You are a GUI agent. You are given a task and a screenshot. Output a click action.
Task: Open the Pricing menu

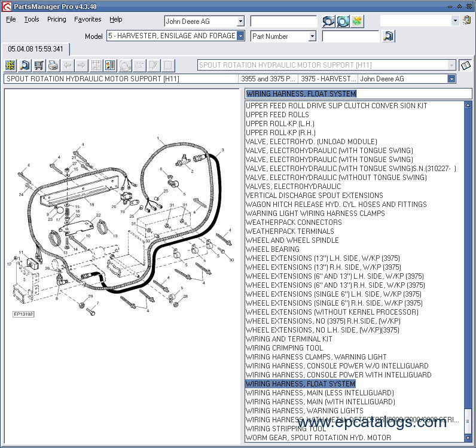click(x=56, y=19)
